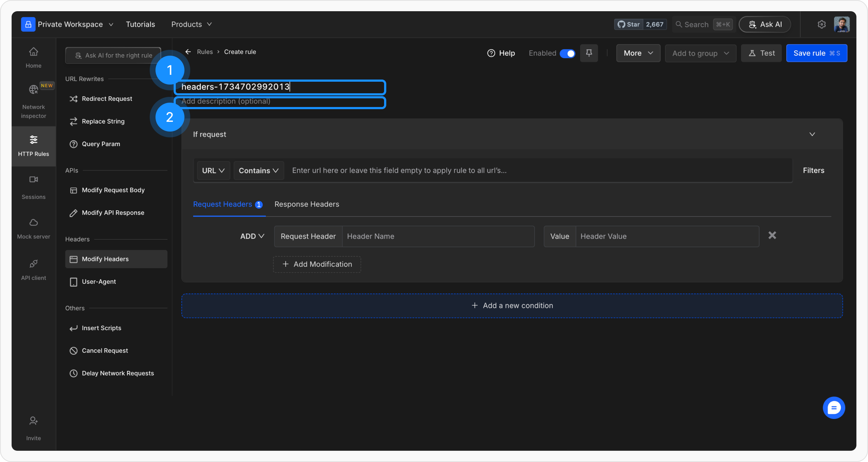Open Mock server from sidebar
This screenshot has height=462, width=868.
(33, 228)
